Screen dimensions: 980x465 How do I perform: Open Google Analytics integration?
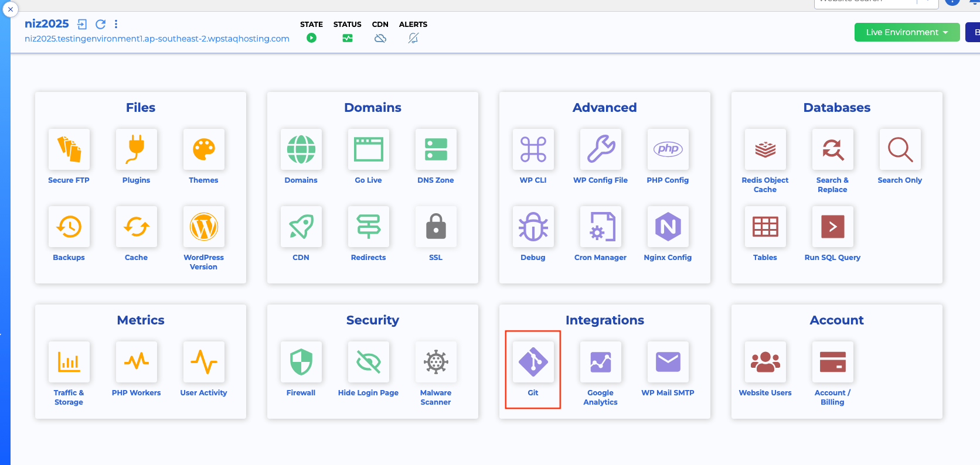[x=601, y=362]
